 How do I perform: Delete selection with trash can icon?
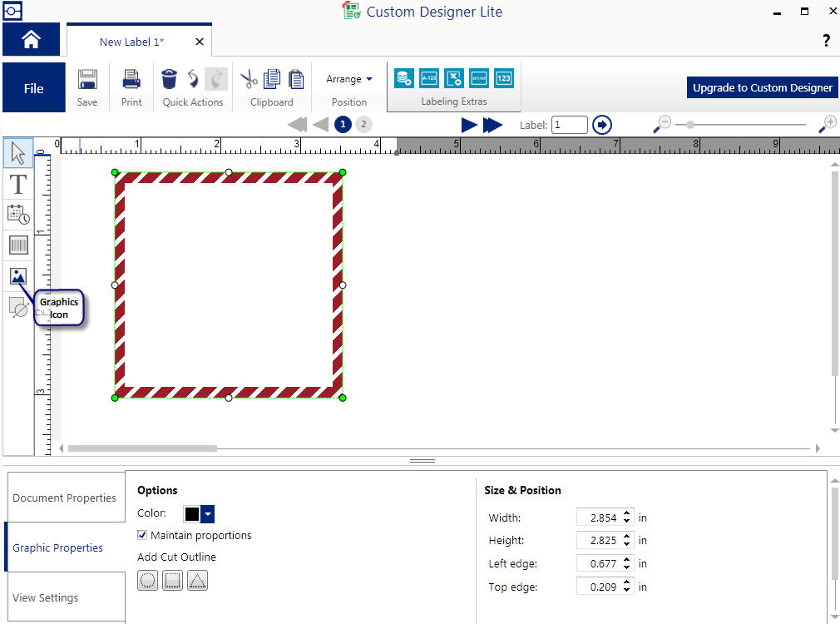point(169,79)
